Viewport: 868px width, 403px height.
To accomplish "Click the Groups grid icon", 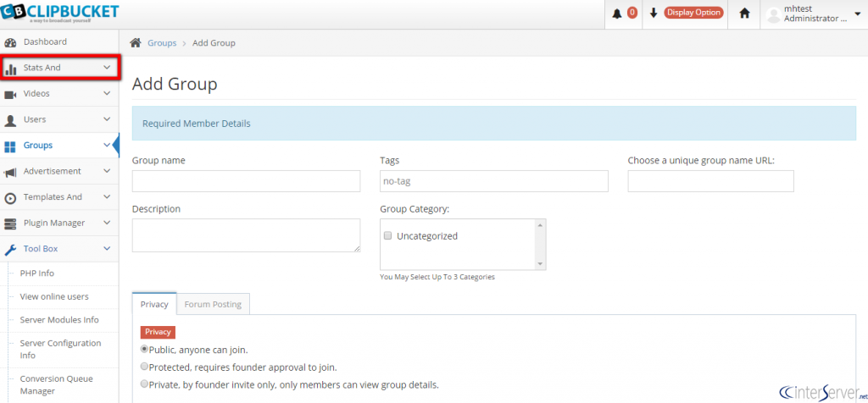I will click(10, 146).
